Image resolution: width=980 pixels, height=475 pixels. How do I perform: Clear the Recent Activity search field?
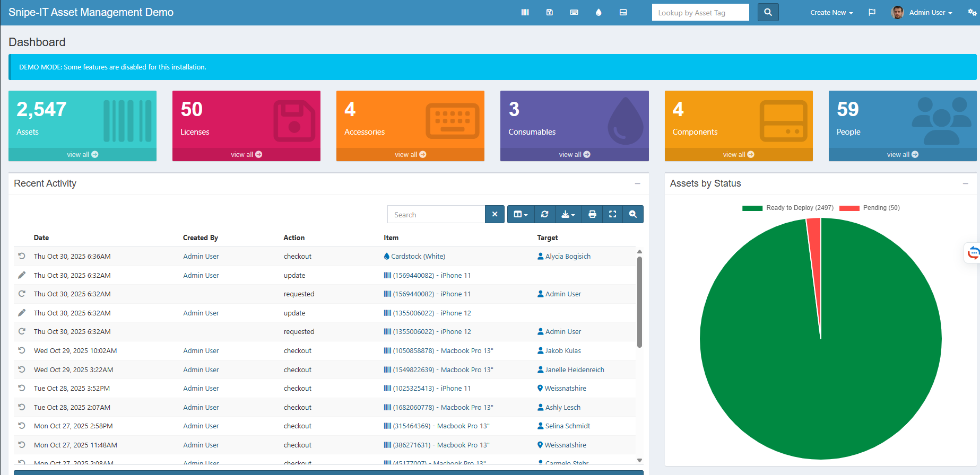tap(495, 214)
